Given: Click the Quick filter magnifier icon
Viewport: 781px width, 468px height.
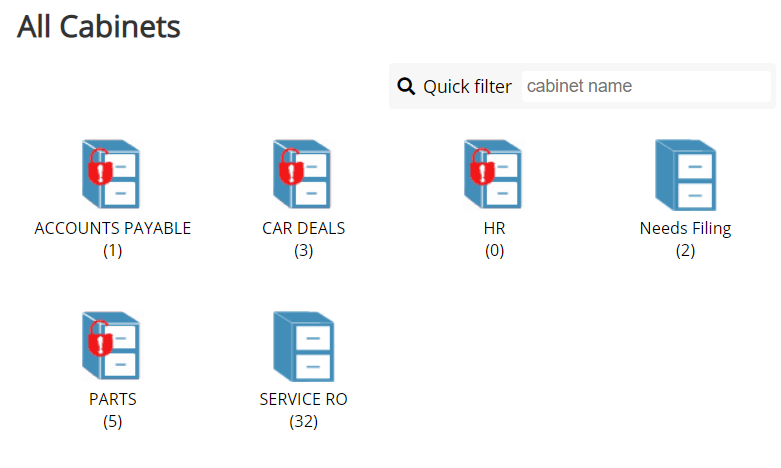Looking at the screenshot, I should (406, 87).
